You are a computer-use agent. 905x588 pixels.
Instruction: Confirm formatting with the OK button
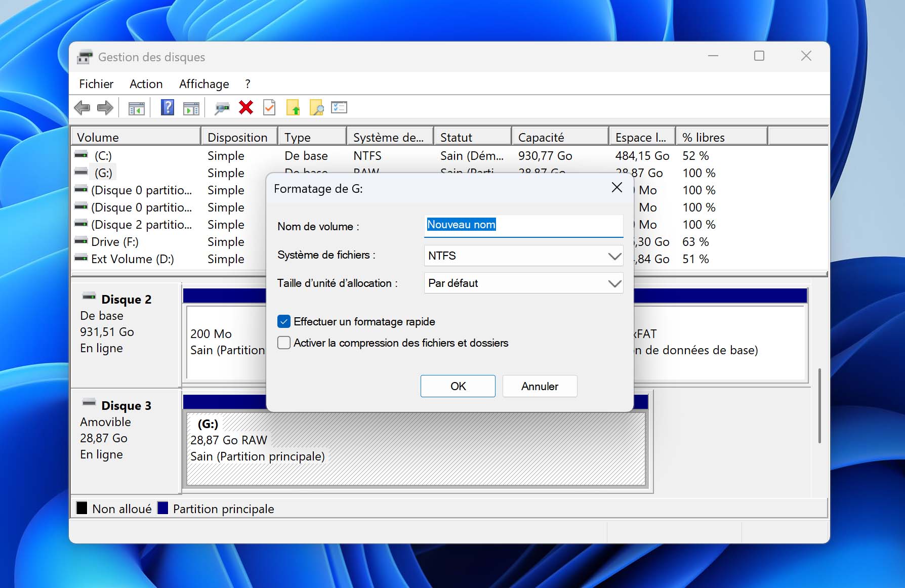(x=458, y=386)
